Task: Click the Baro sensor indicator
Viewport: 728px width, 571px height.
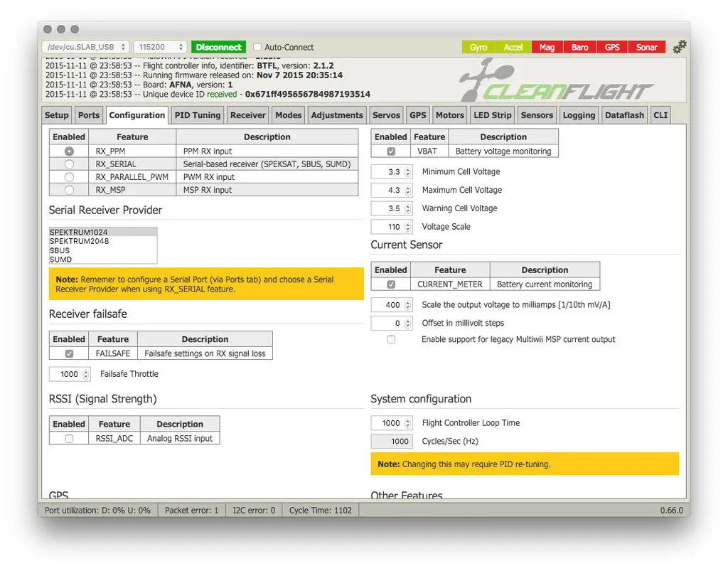Action: [579, 48]
